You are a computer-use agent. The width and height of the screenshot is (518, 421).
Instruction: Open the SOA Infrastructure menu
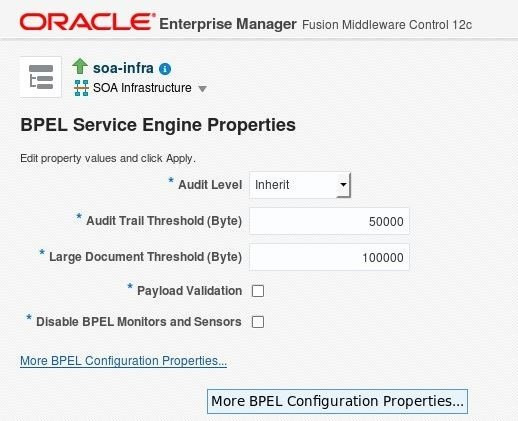click(x=142, y=88)
